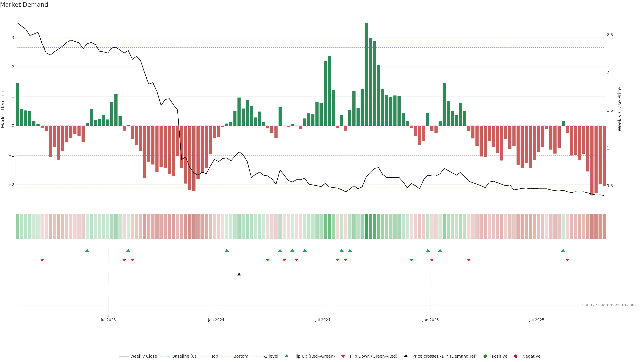Click the Market Demand chart title
This screenshot has height=362, width=644.
(24, 5)
